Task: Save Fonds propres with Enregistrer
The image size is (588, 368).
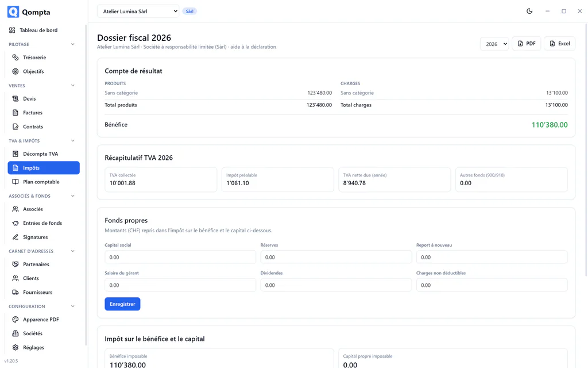Action: (x=123, y=304)
